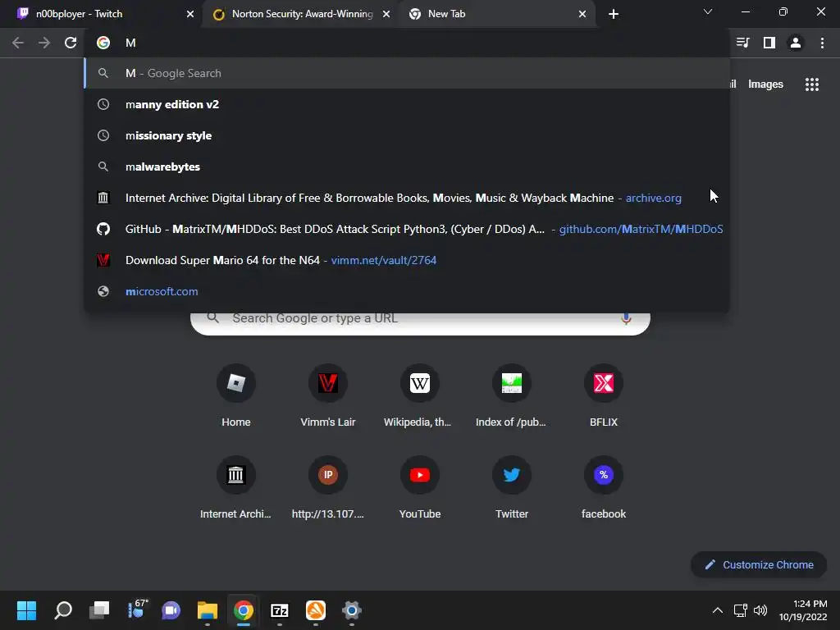Open the YouTube shortcut tile
840x630 pixels.
(x=420, y=488)
